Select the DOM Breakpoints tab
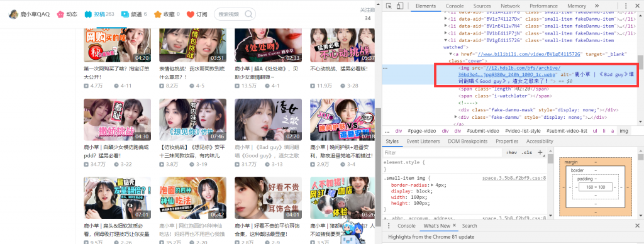This screenshot has height=244, width=644. coord(468,141)
